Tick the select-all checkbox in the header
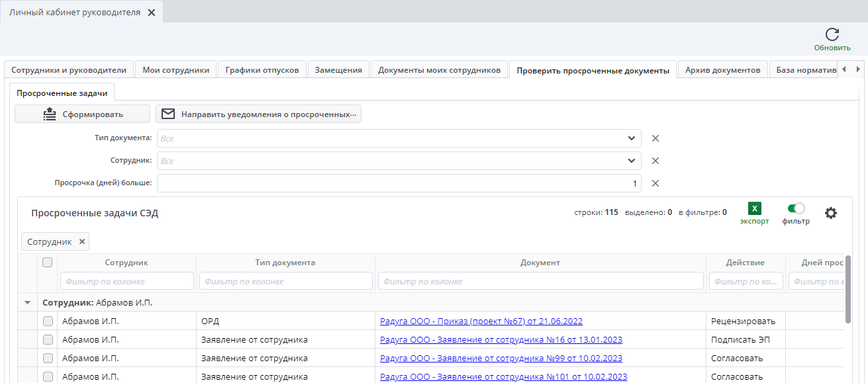Screen dimensions: 868x383 pos(48,263)
